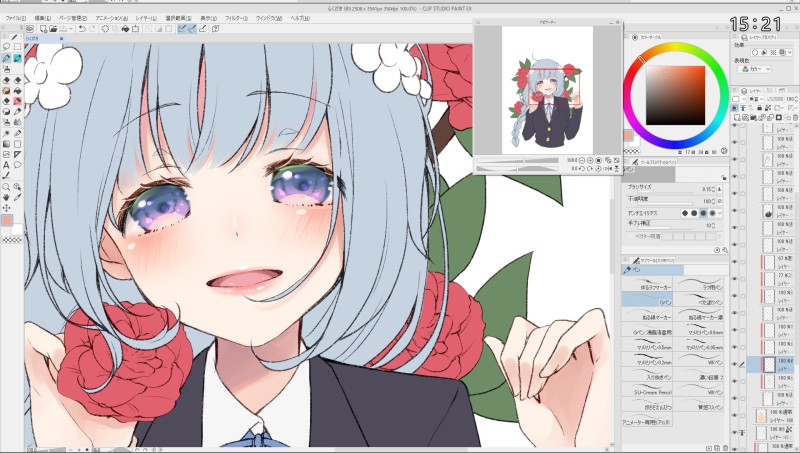Select the Zoom magnifier tool
The height and width of the screenshot is (453, 800).
[6, 187]
